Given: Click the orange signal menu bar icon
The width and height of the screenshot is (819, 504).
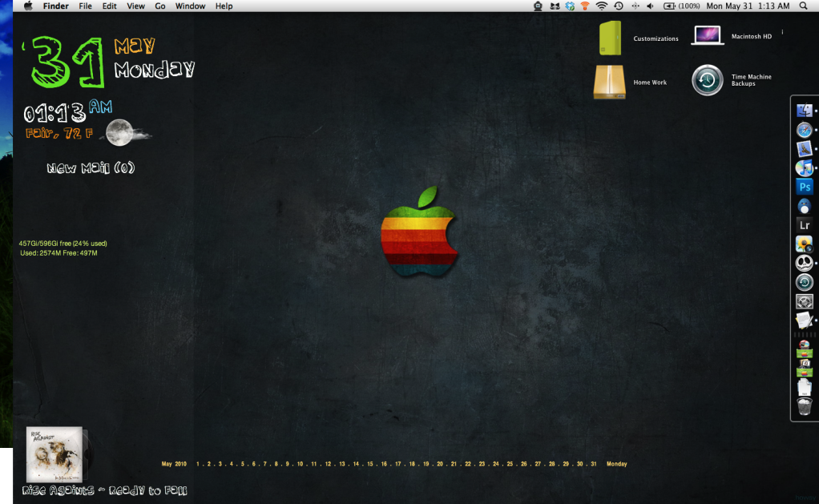Looking at the screenshot, I should coord(585,6).
